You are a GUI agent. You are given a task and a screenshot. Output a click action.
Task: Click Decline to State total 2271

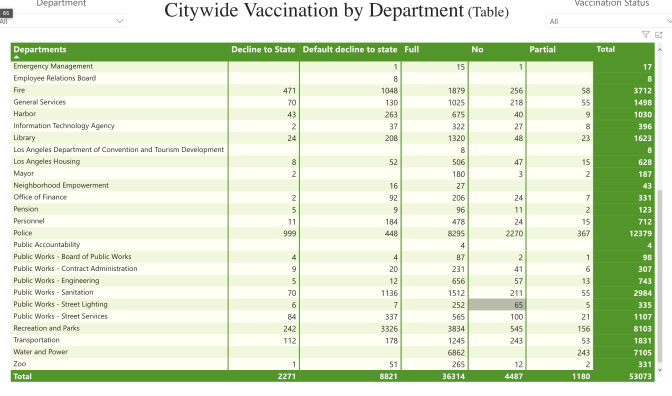pyautogui.click(x=287, y=376)
